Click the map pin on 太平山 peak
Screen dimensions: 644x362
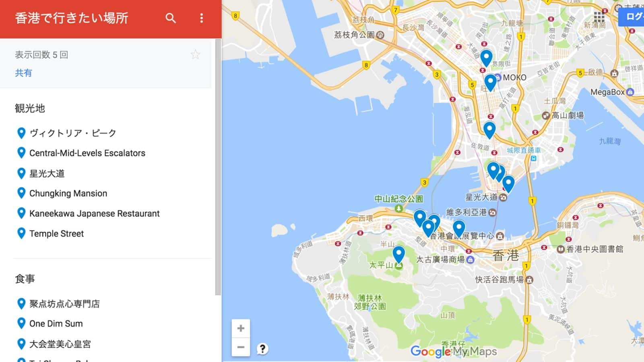(398, 255)
